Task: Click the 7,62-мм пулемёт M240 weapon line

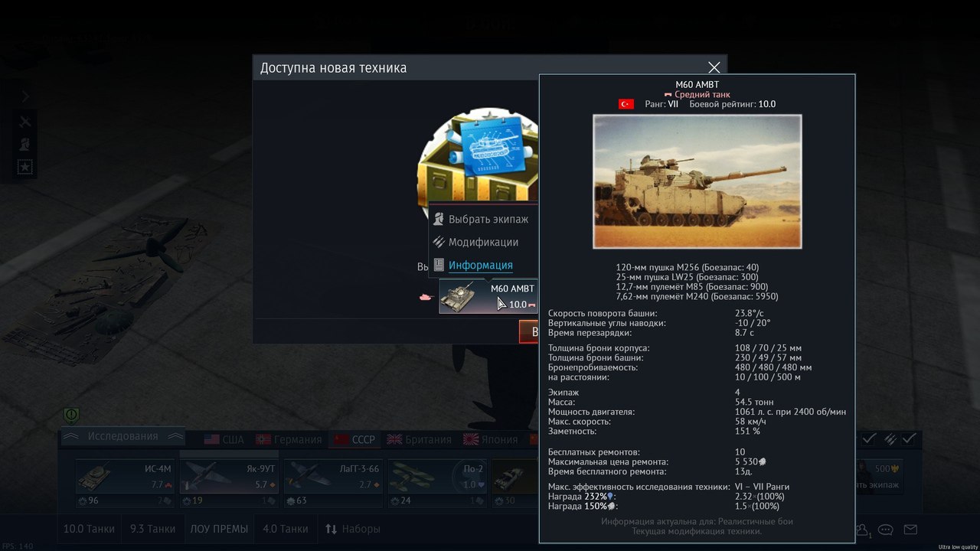Action: click(x=697, y=296)
